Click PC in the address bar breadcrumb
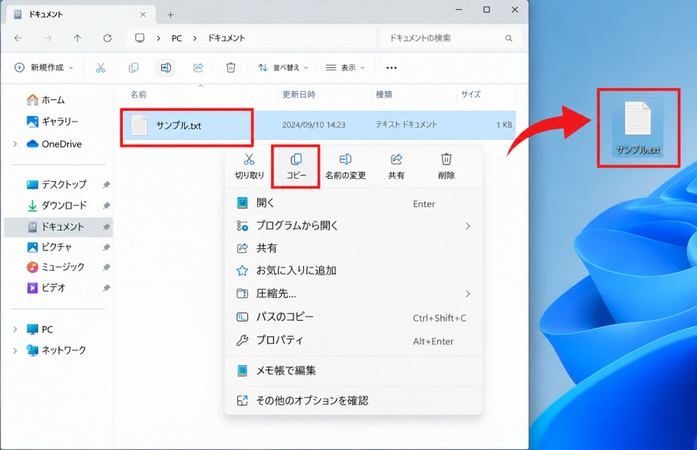The image size is (697, 450). (176, 38)
